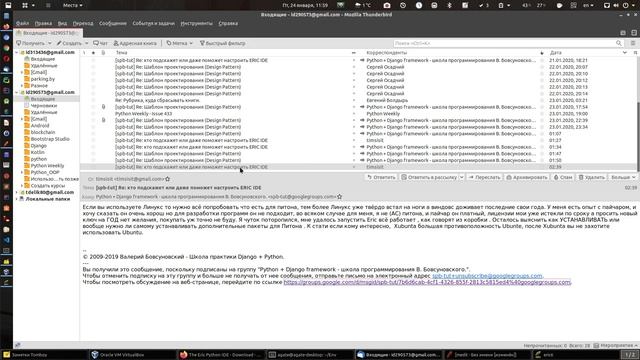This screenshot has width=640, height=360.
Task: Open the groups.google.com discussion link
Action: 427,282
